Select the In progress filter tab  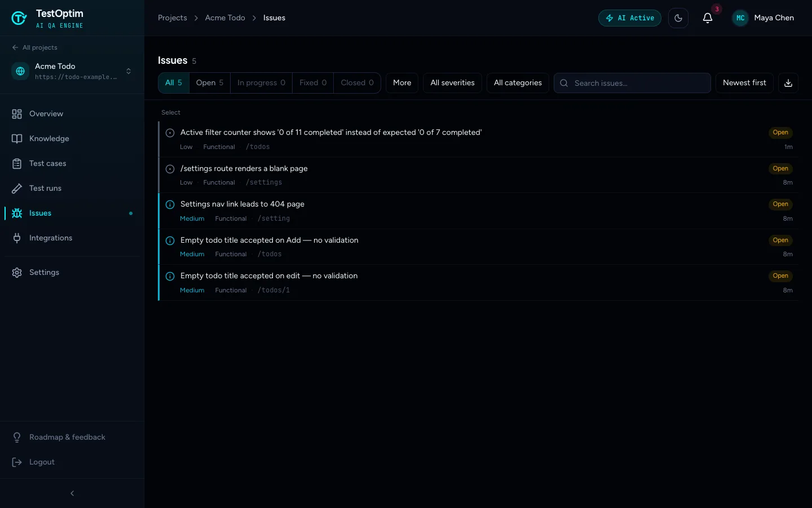(x=262, y=83)
